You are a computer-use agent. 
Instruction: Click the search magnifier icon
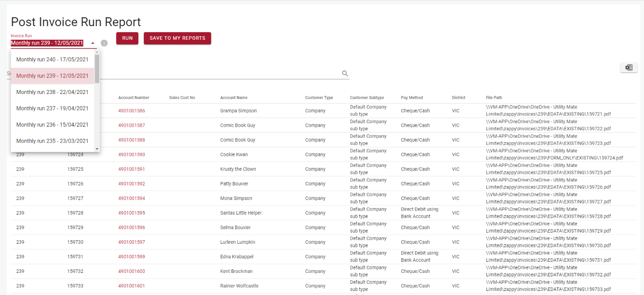(x=345, y=73)
